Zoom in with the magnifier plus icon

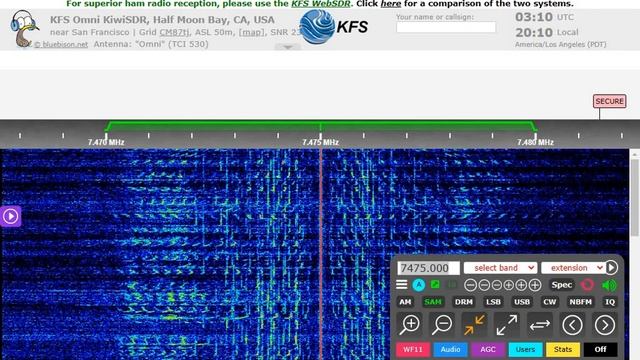410,324
